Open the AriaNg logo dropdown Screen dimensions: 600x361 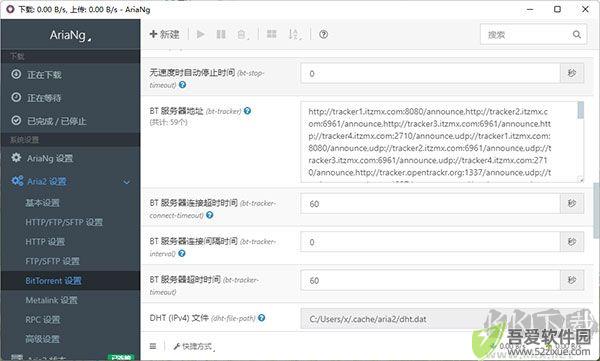71,35
